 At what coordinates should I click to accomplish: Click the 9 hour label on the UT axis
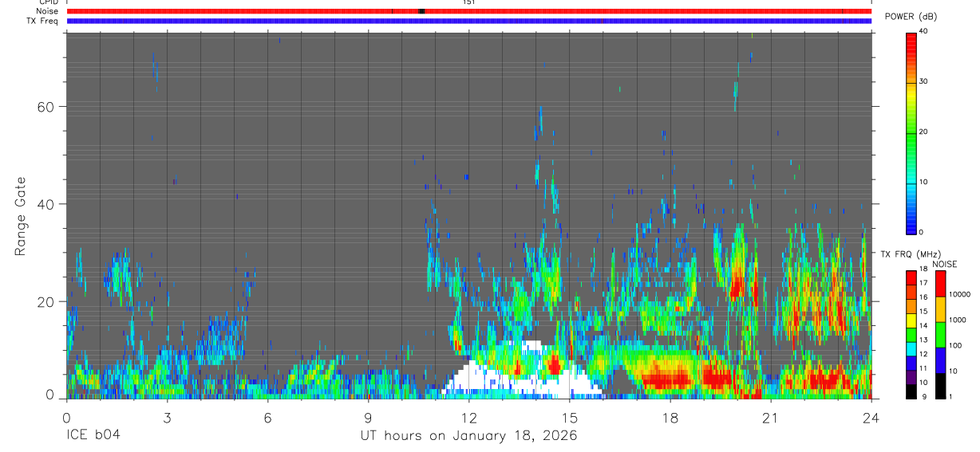(368, 417)
